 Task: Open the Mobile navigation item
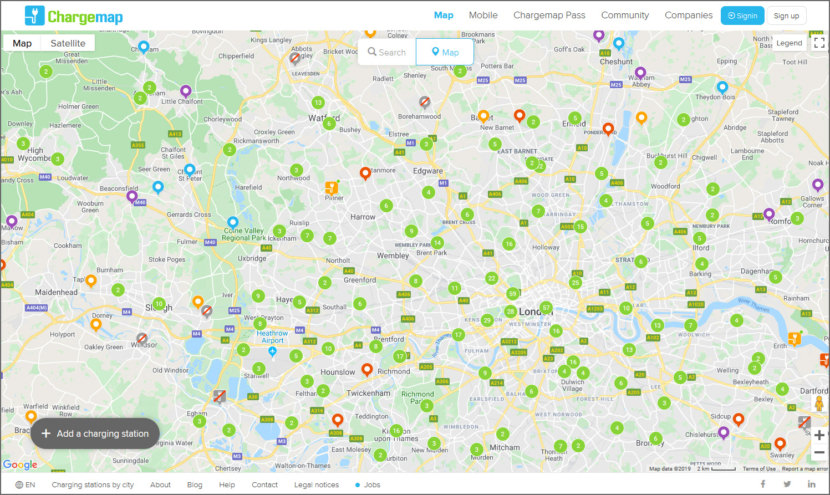pos(483,15)
